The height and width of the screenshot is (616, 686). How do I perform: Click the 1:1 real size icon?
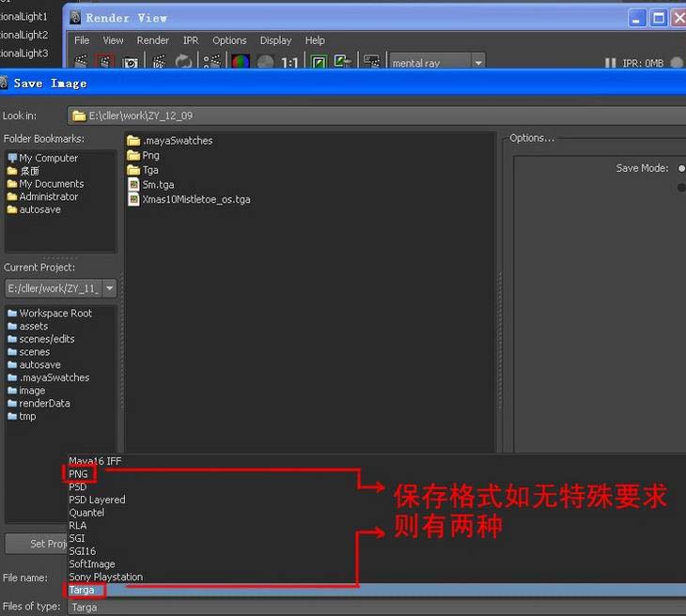289,63
